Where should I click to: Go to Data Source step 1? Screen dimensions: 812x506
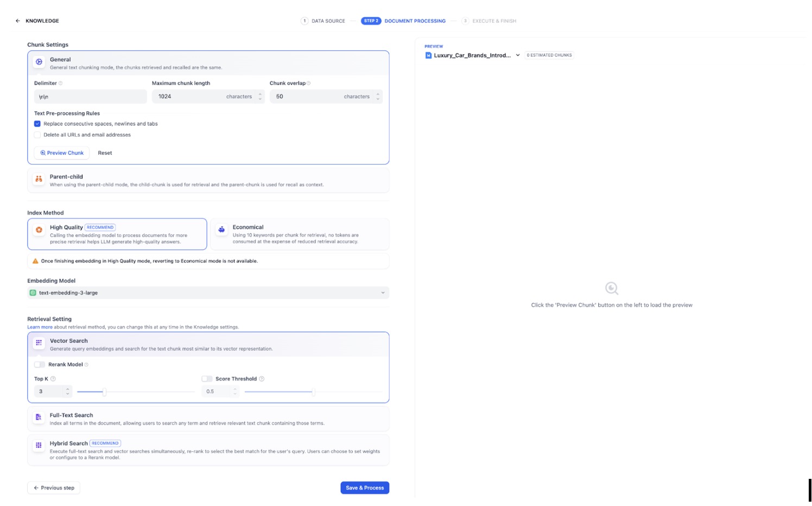point(323,21)
